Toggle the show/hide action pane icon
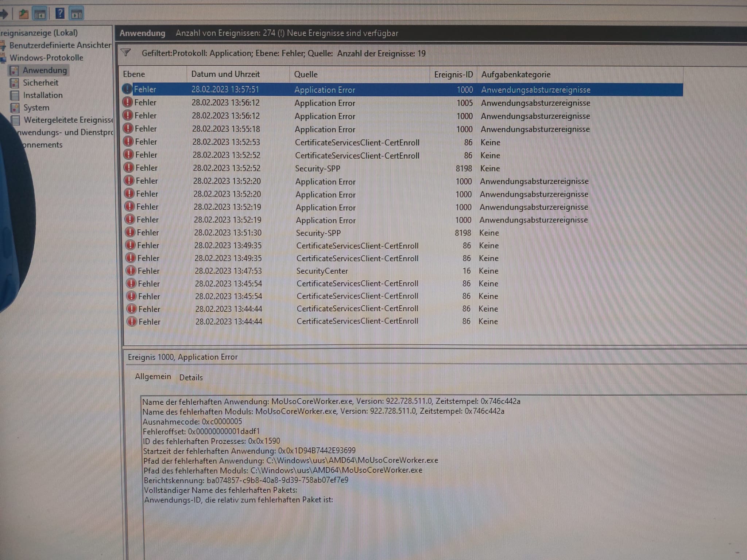This screenshot has width=747, height=560. tap(77, 14)
